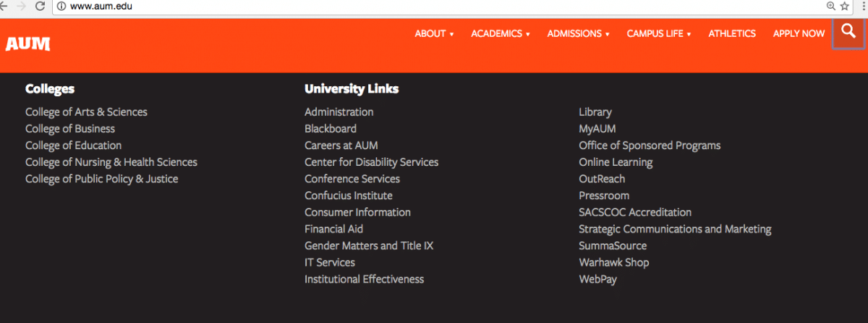
Task: Open the Financial Aid link
Action: pos(333,229)
